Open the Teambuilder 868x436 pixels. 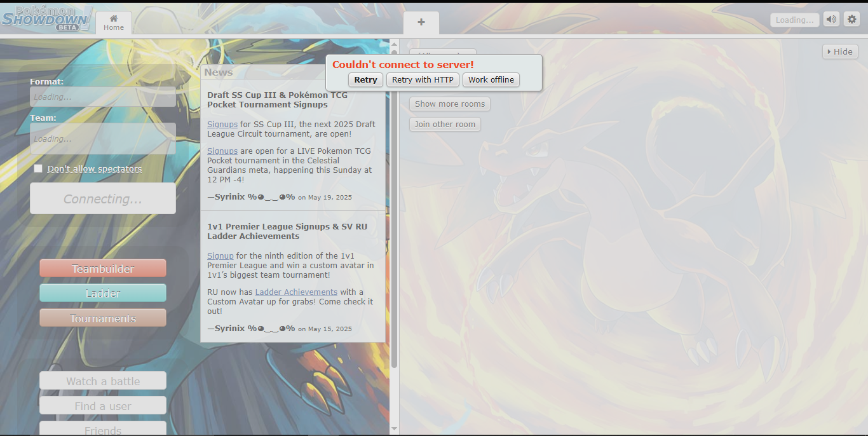pyautogui.click(x=103, y=268)
